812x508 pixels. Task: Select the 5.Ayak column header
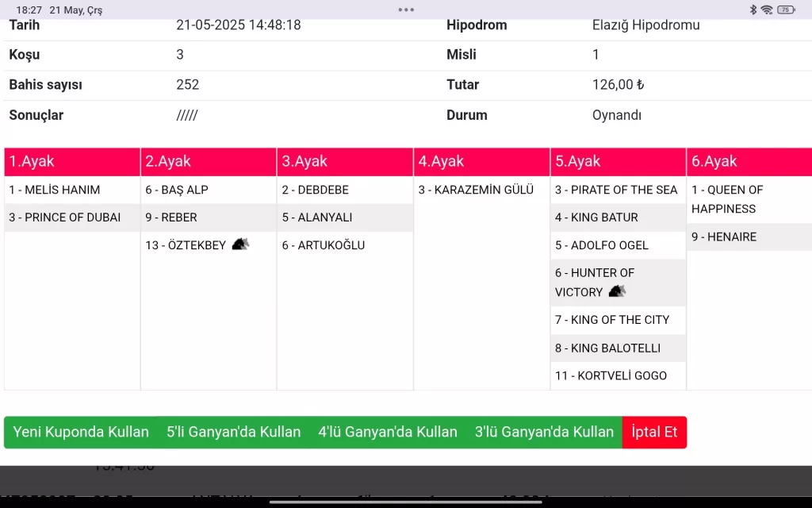[x=618, y=161]
